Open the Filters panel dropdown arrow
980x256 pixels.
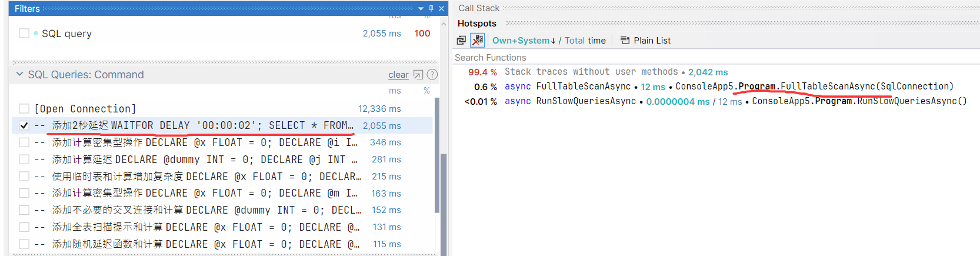point(421,8)
